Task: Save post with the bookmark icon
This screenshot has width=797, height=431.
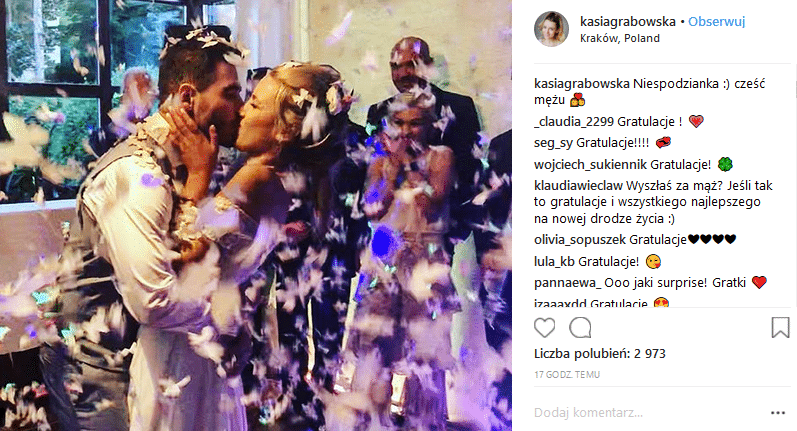Action: (780, 328)
